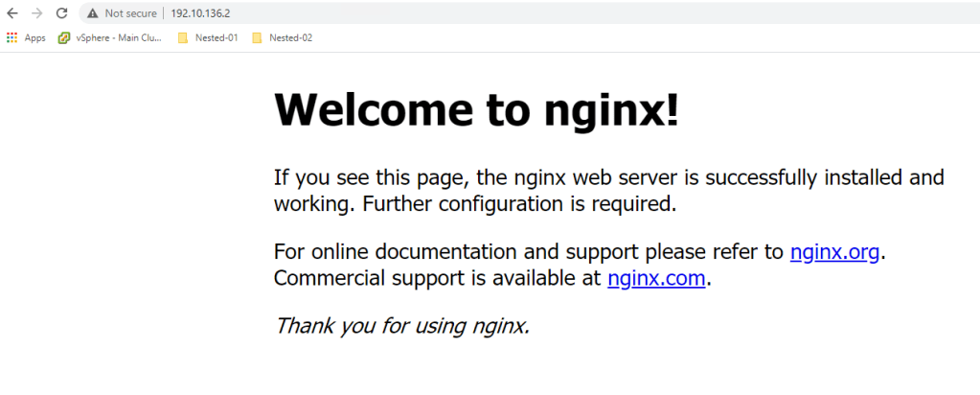Follow the nginx.com commercial support link
Screen dimensions: 980x395
(x=657, y=278)
